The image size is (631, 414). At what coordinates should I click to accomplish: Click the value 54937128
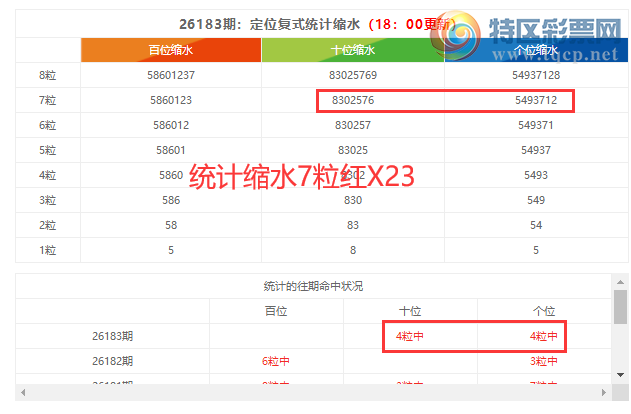[x=536, y=75]
